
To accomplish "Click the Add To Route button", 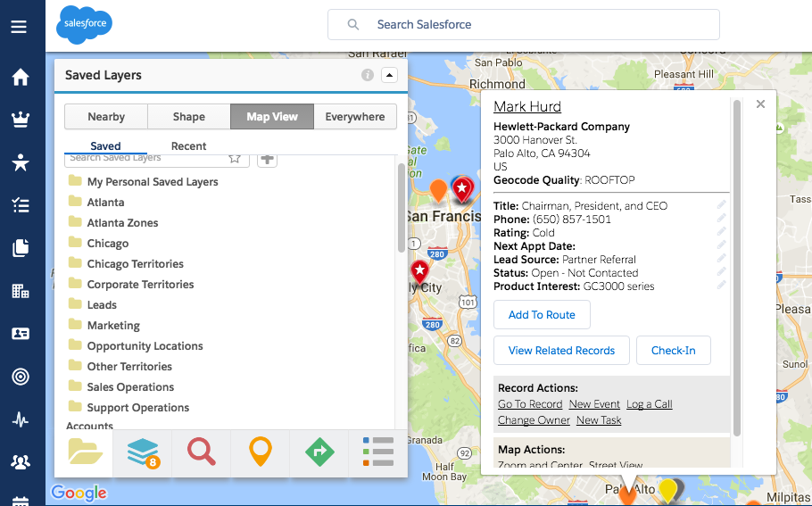I will point(542,315).
